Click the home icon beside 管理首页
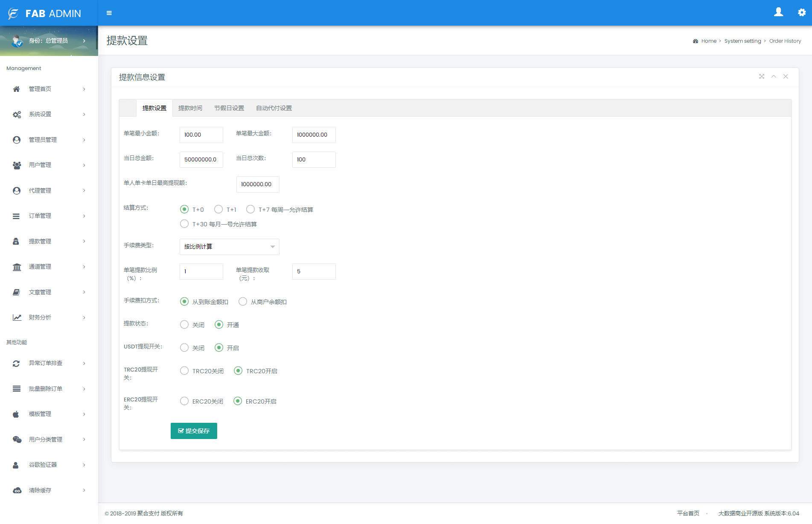Image resolution: width=812 pixels, height=524 pixels. coord(16,89)
